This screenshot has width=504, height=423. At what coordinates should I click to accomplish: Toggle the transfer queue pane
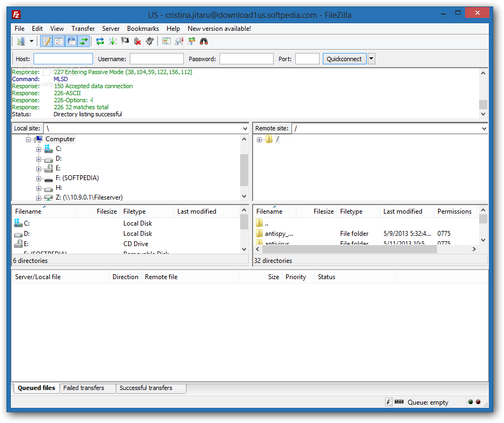tap(84, 41)
